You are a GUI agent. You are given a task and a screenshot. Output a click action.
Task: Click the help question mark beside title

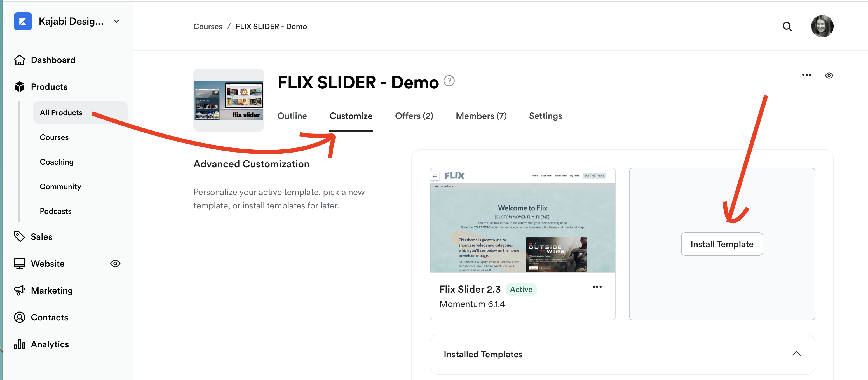click(449, 81)
